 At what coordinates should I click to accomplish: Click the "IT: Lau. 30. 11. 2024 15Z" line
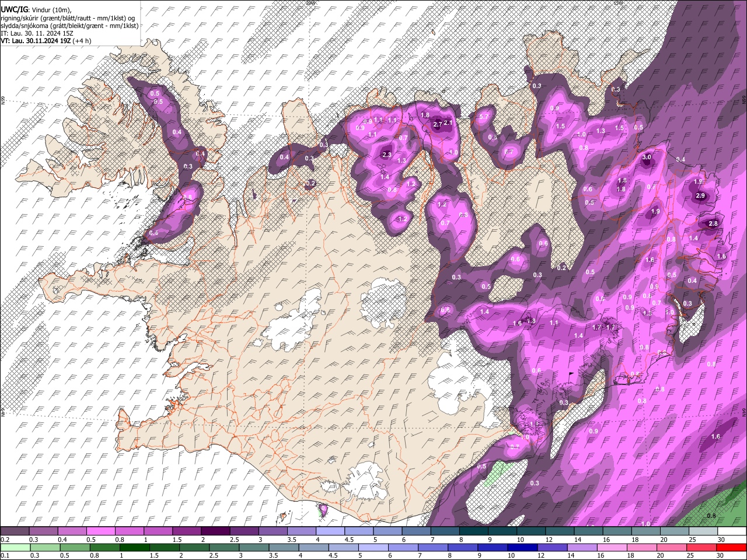coord(37,33)
